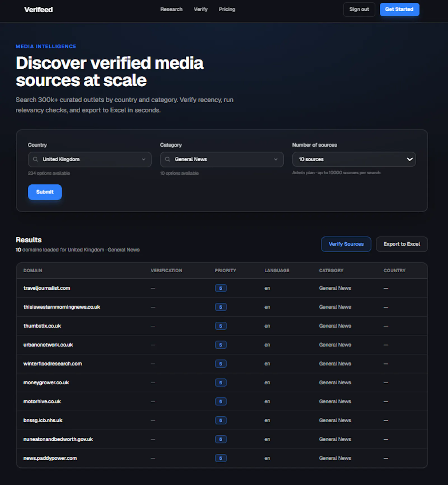
Task: Go to the Pricing page
Action: click(227, 9)
